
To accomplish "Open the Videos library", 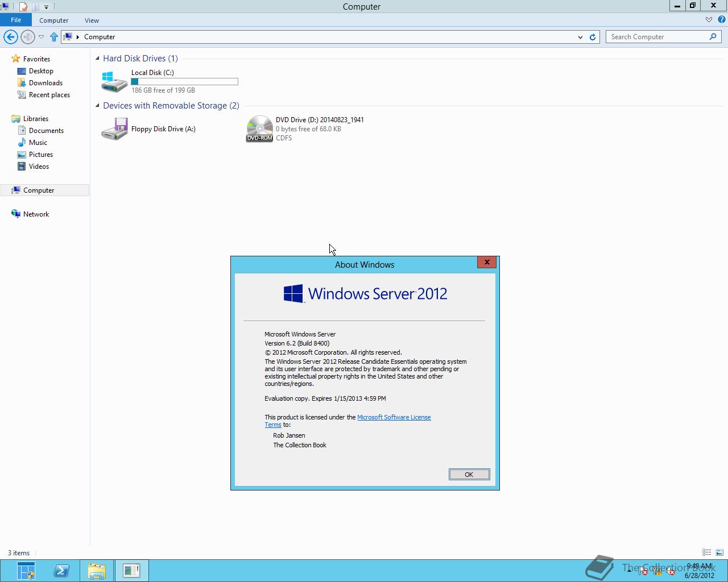I will pos(39,167).
